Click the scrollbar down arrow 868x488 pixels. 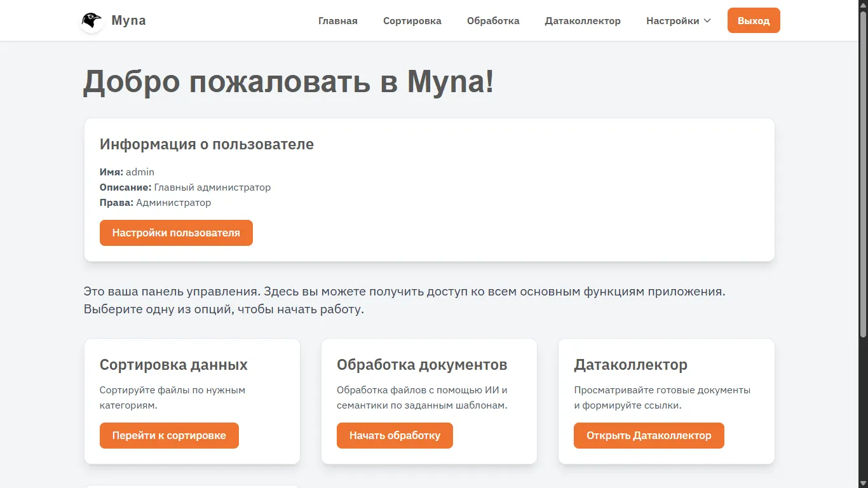click(x=863, y=483)
